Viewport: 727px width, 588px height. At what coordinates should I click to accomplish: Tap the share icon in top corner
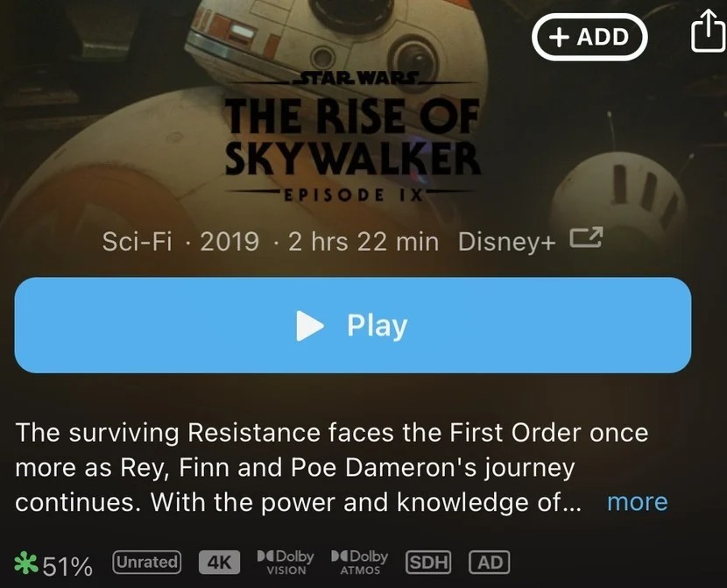pos(708,31)
